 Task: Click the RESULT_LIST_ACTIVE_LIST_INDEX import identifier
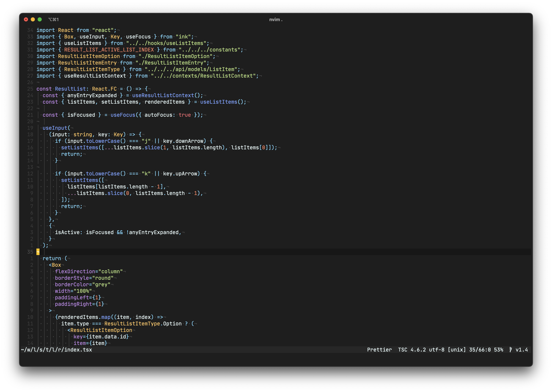click(x=109, y=50)
